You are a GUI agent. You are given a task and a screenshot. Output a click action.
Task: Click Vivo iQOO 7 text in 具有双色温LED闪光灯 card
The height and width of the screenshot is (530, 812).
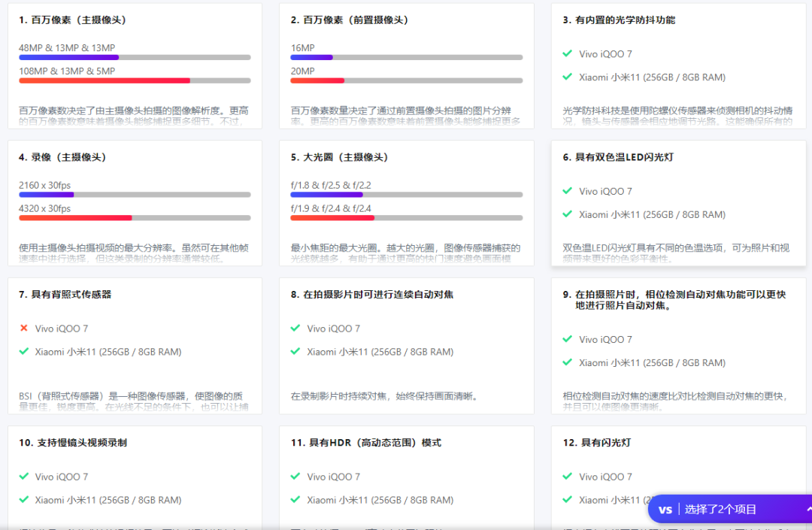605,191
